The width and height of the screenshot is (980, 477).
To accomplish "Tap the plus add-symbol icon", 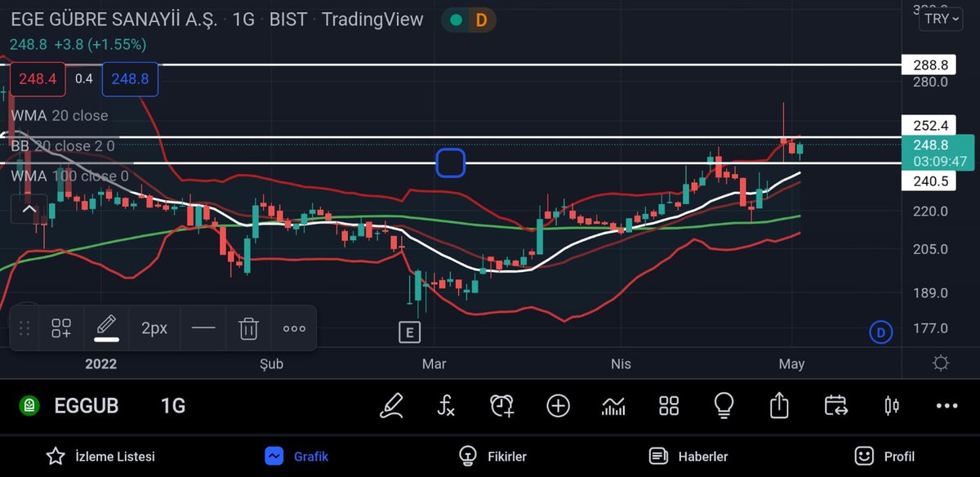I will (559, 405).
